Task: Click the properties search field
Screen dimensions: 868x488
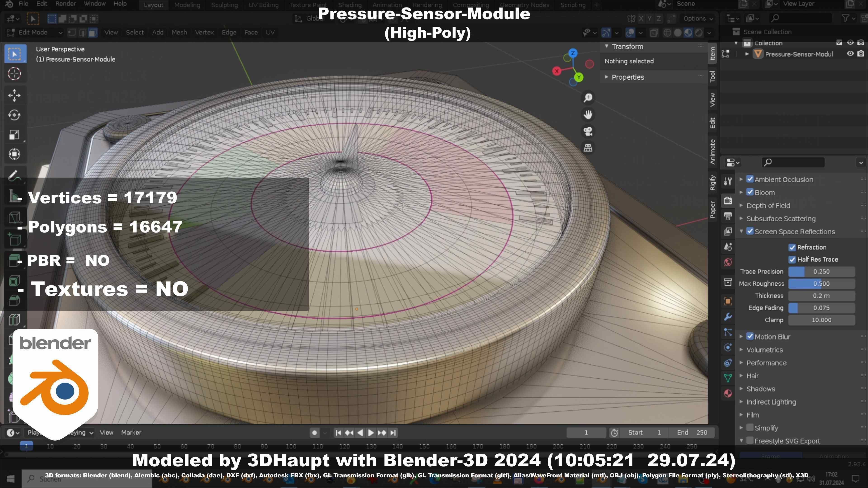Action: tap(793, 162)
